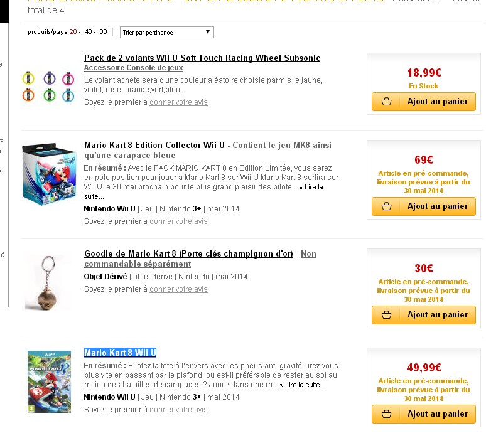Select 20 products per page
Image resolution: width=486 pixels, height=448 pixels.
[73, 32]
